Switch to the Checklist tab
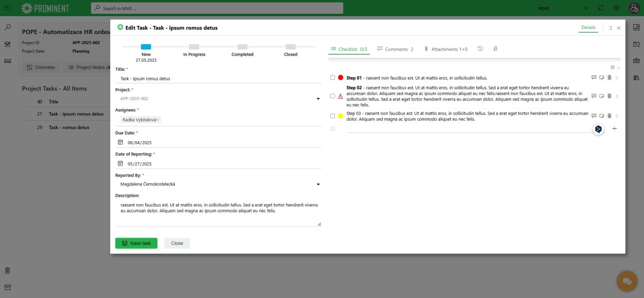 coord(349,49)
